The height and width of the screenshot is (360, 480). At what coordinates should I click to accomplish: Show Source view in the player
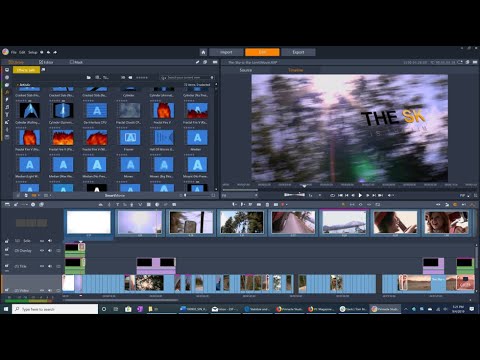pyautogui.click(x=246, y=70)
